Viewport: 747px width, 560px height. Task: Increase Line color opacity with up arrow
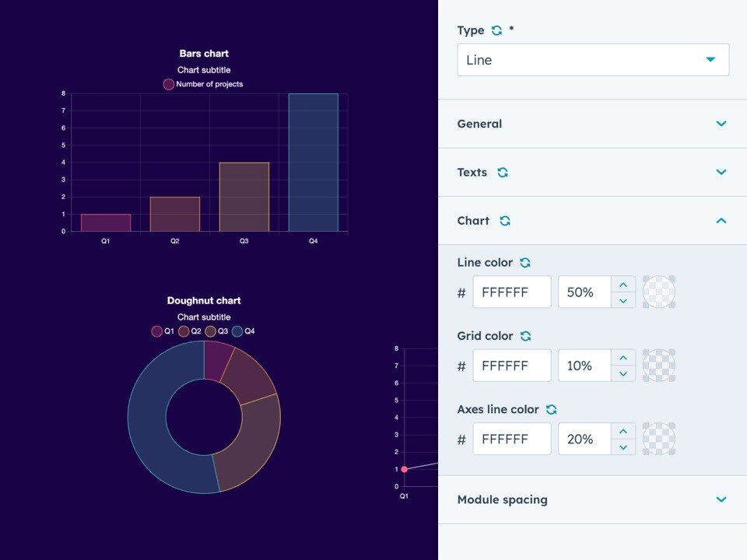622,285
